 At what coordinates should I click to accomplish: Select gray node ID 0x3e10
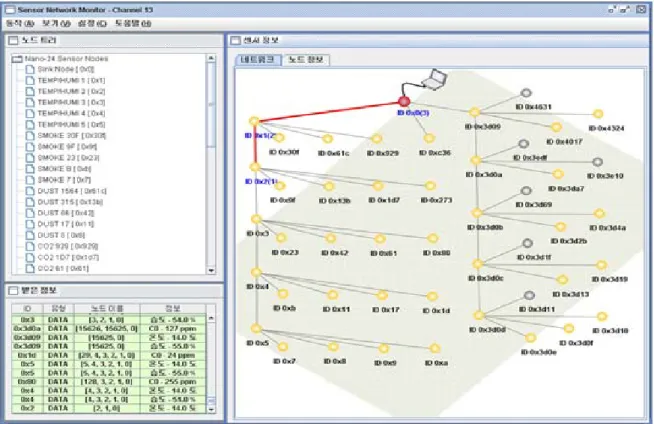coord(597,162)
